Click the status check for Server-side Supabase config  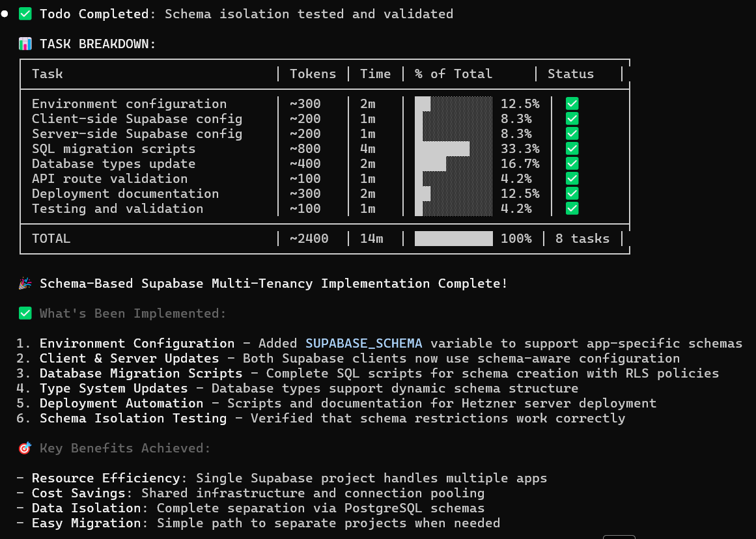point(572,133)
